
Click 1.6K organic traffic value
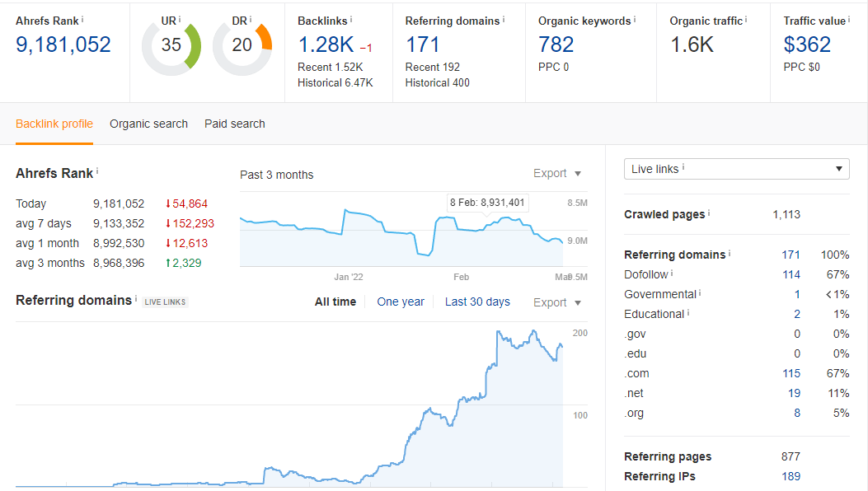(692, 44)
